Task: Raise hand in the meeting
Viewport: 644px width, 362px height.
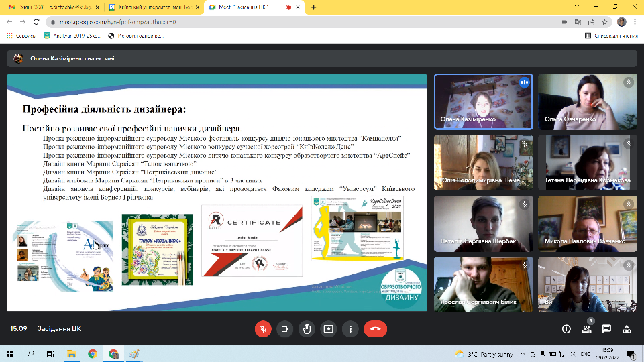Action: pos(307,329)
